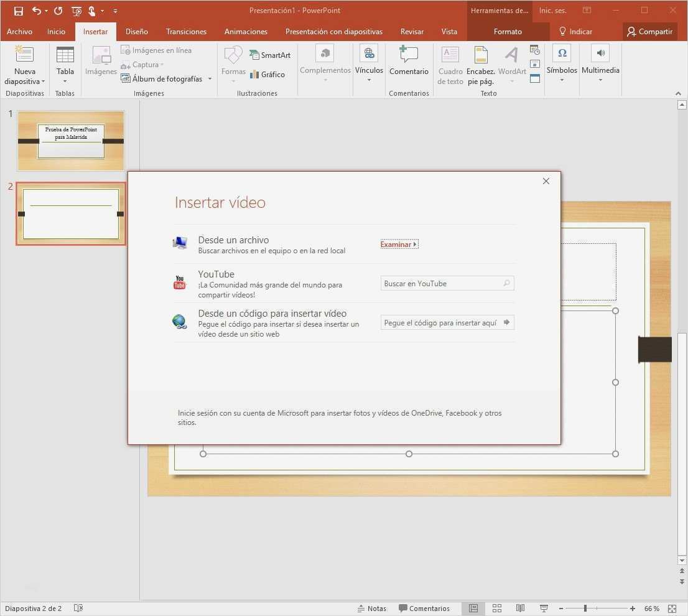688x616 pixels.
Task: Switch to Normal view in status bar
Action: (473, 609)
